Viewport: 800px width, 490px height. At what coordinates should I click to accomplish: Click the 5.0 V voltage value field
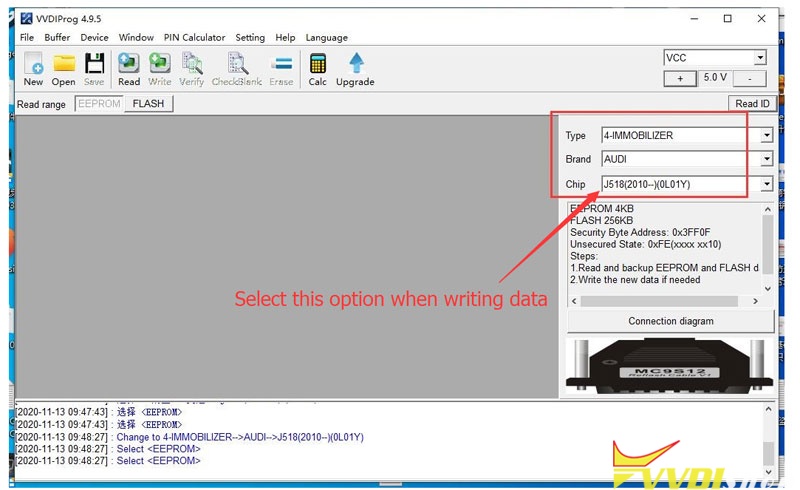pyautogui.click(x=715, y=78)
